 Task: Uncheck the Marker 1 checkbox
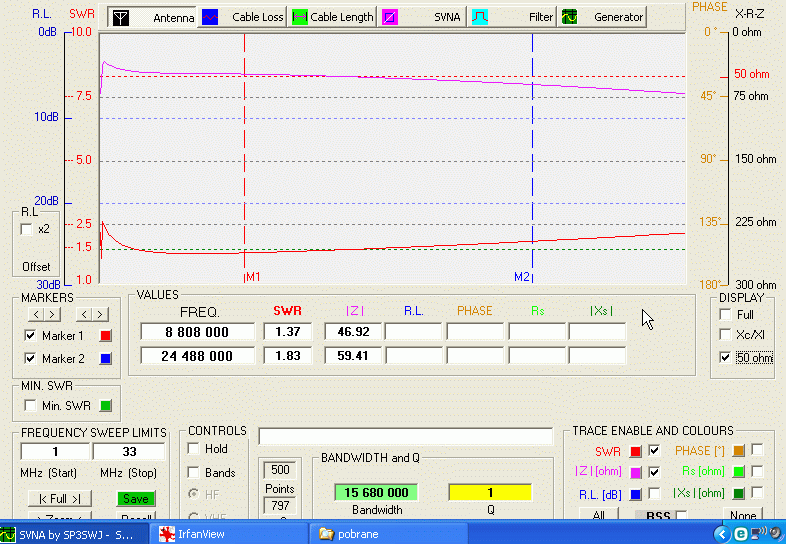pos(30,335)
